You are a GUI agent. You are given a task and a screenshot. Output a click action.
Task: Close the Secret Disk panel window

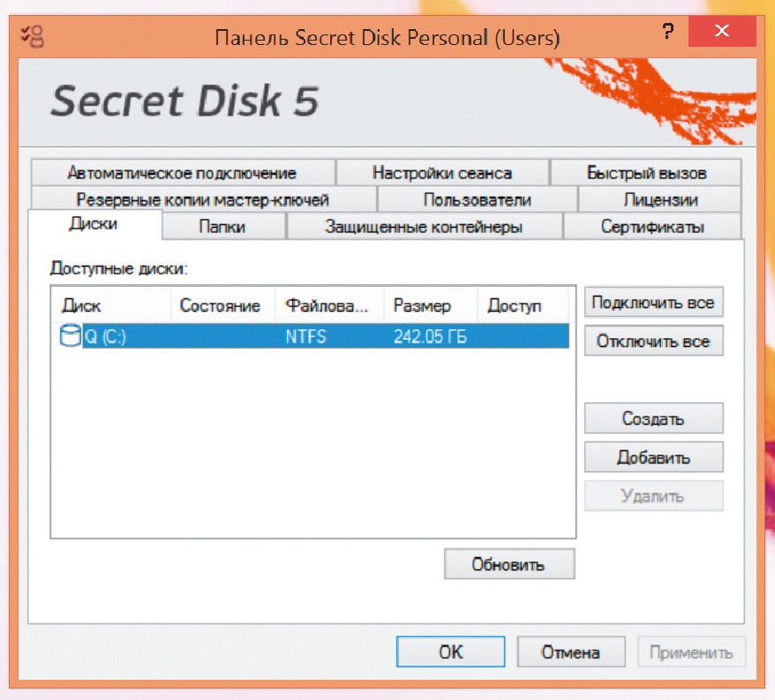[722, 33]
